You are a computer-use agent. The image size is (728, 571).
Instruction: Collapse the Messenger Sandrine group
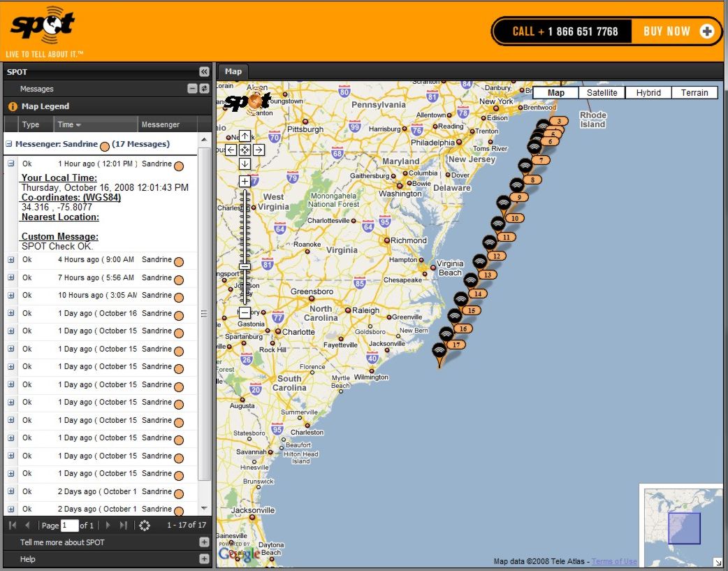pyautogui.click(x=9, y=144)
